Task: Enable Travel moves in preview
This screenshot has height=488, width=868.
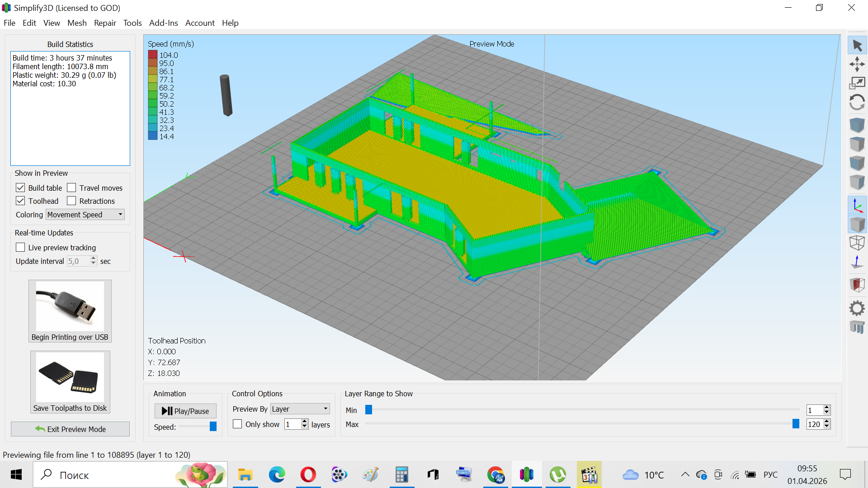Action: tap(71, 188)
